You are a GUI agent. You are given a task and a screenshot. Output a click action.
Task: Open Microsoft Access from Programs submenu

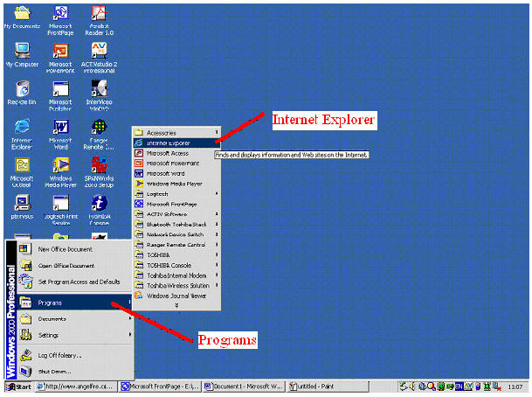(x=176, y=153)
